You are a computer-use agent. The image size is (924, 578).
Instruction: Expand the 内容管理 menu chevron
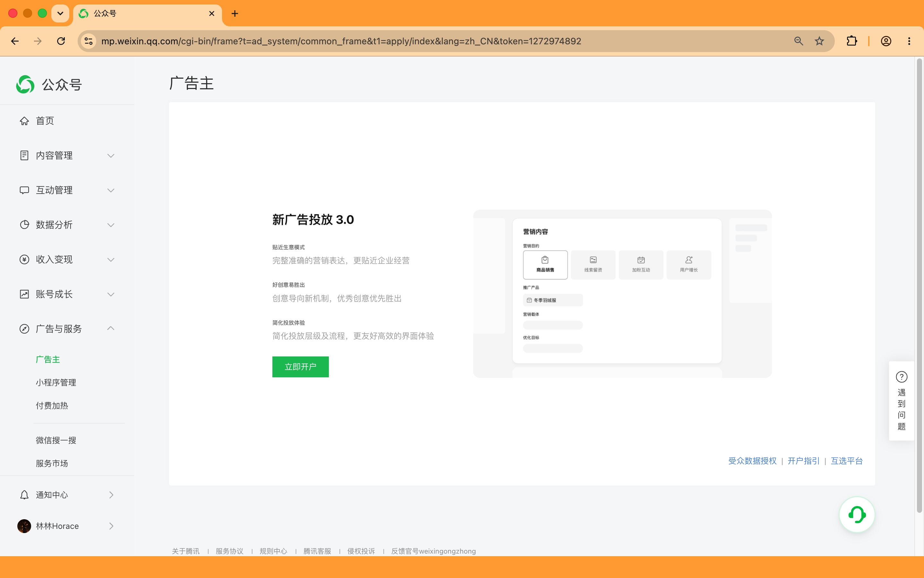pyautogui.click(x=111, y=156)
